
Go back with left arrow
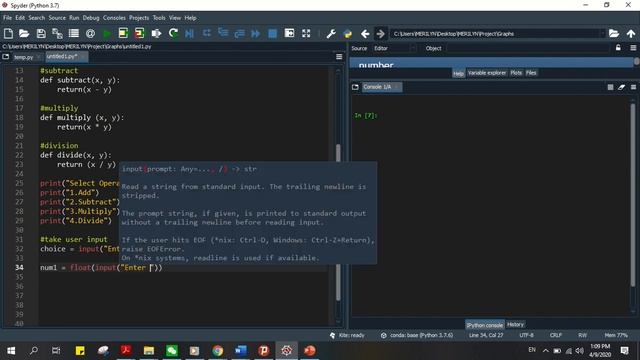pos(365,33)
